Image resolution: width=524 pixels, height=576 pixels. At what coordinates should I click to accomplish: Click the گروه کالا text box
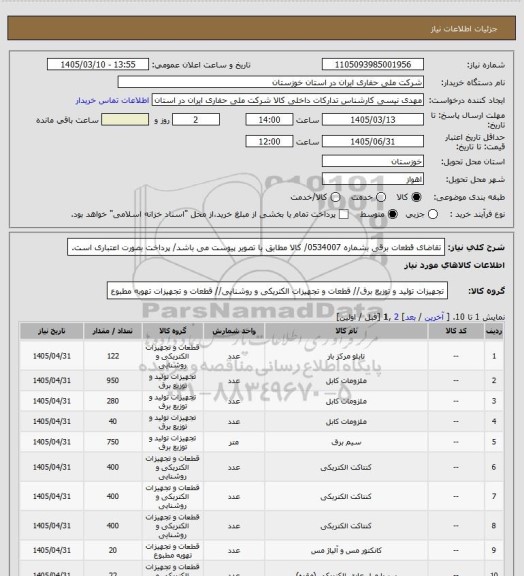point(277,291)
